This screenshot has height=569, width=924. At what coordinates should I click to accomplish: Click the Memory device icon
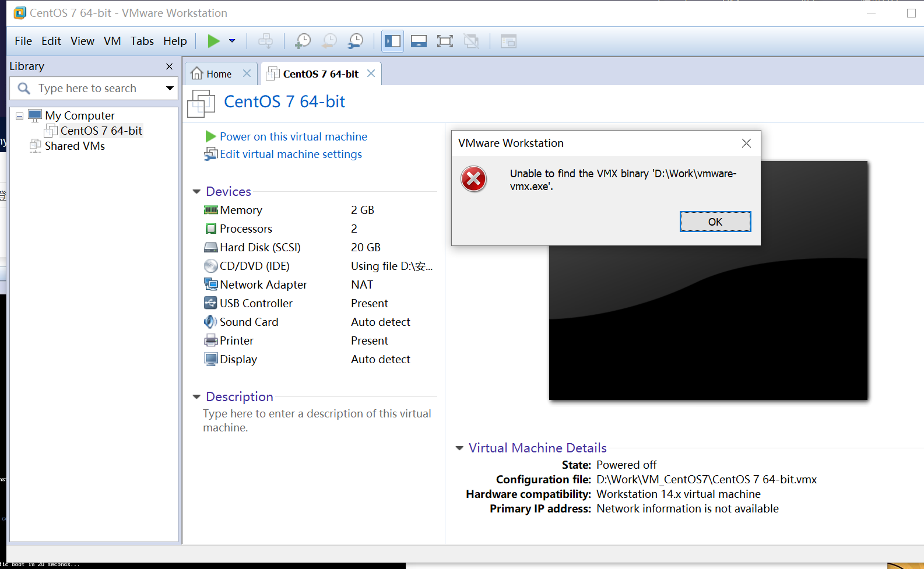[x=210, y=210]
